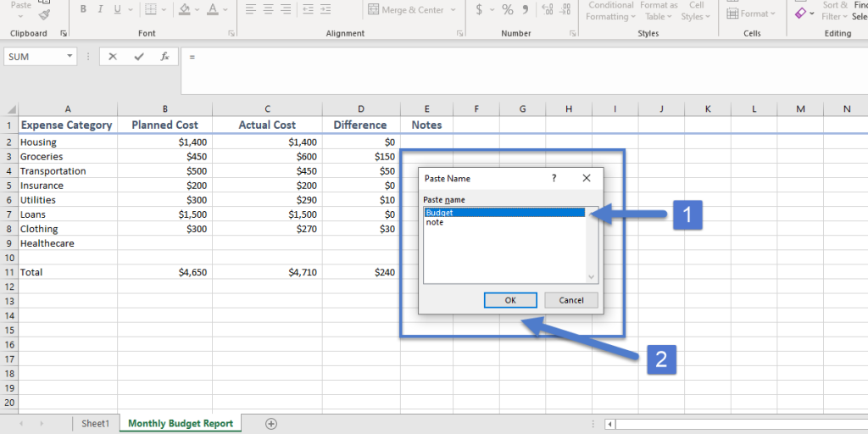Image resolution: width=868 pixels, height=434 pixels.
Task: Click the Center align icon
Action: [x=270, y=10]
